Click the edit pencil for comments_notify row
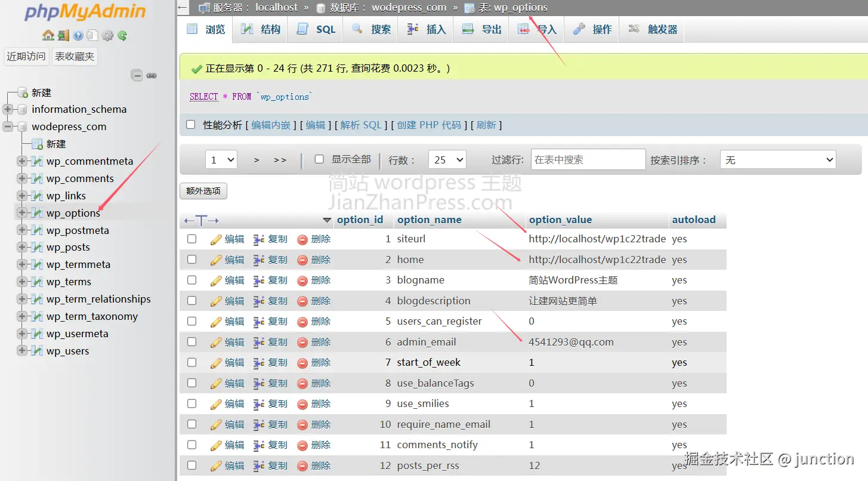The width and height of the screenshot is (868, 481). 216,445
